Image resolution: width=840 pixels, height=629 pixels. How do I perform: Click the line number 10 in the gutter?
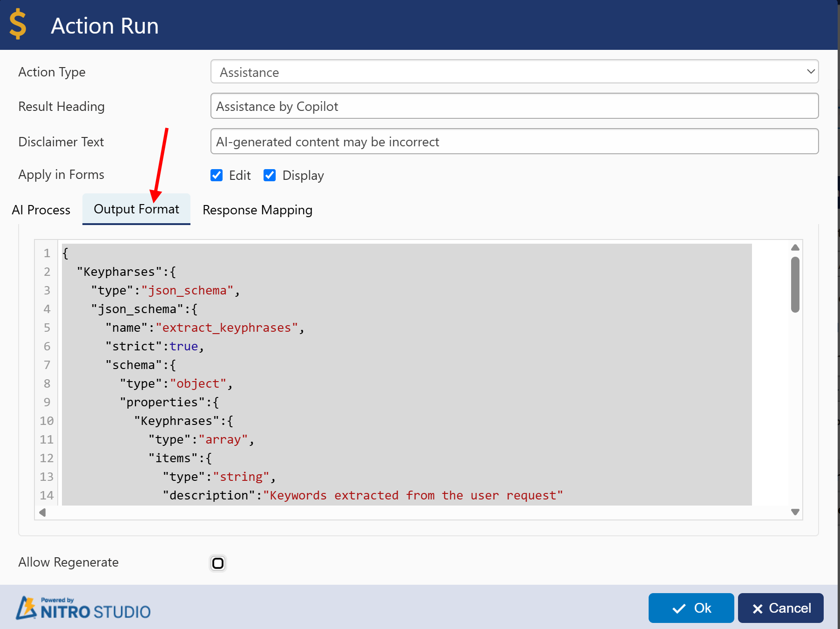[47, 421]
